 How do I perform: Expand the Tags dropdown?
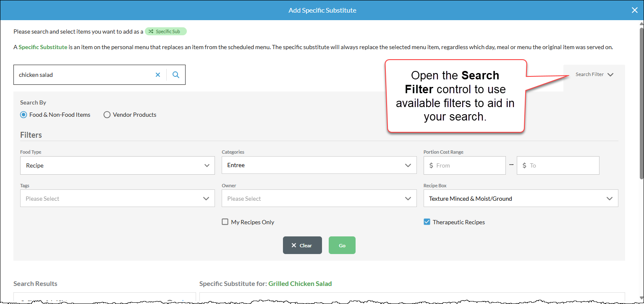click(118, 198)
